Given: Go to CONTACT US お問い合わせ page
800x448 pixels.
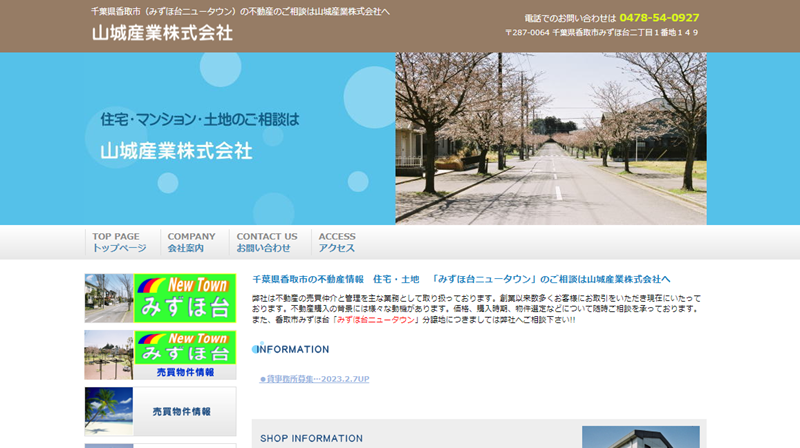Looking at the screenshot, I should pyautogui.click(x=266, y=242).
